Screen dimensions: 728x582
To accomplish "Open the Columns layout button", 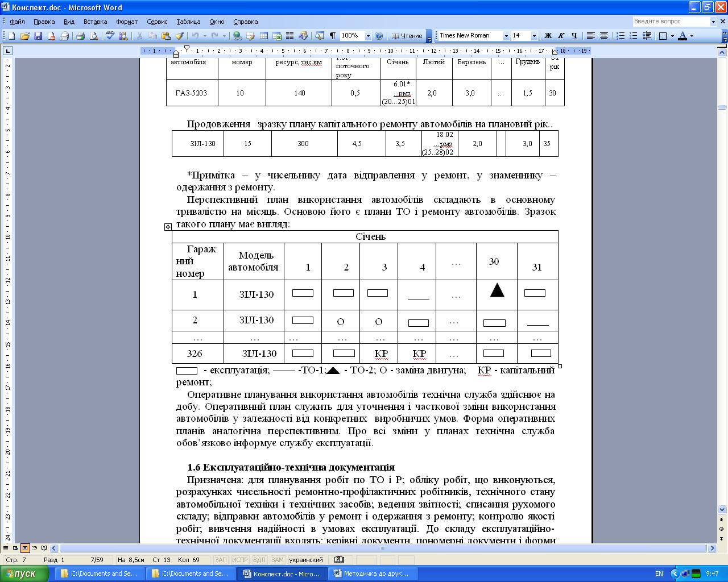I will (289, 36).
